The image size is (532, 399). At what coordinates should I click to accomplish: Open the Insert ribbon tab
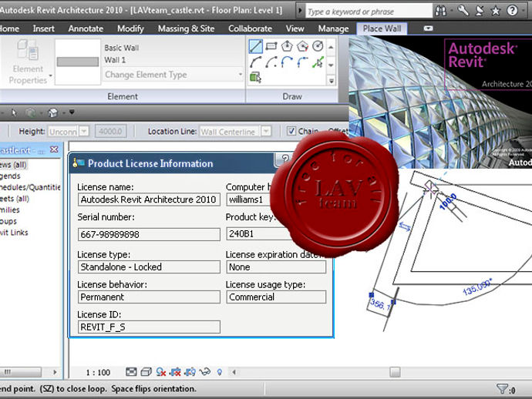[43, 28]
